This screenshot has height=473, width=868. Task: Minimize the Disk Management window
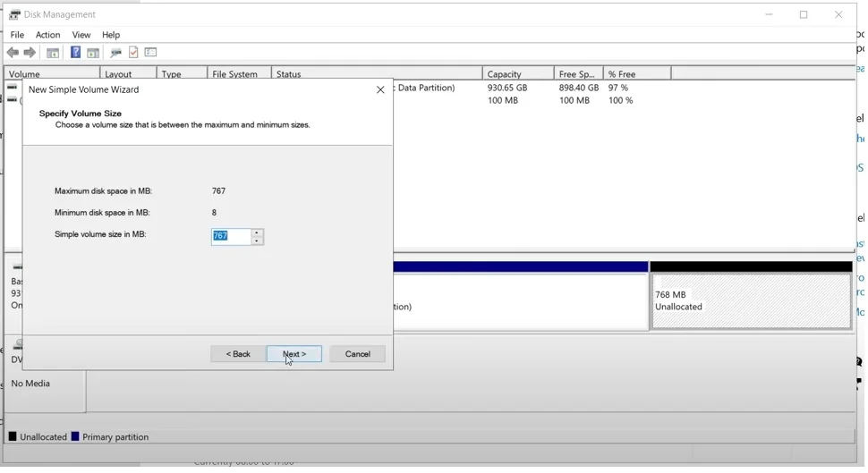pyautogui.click(x=769, y=15)
